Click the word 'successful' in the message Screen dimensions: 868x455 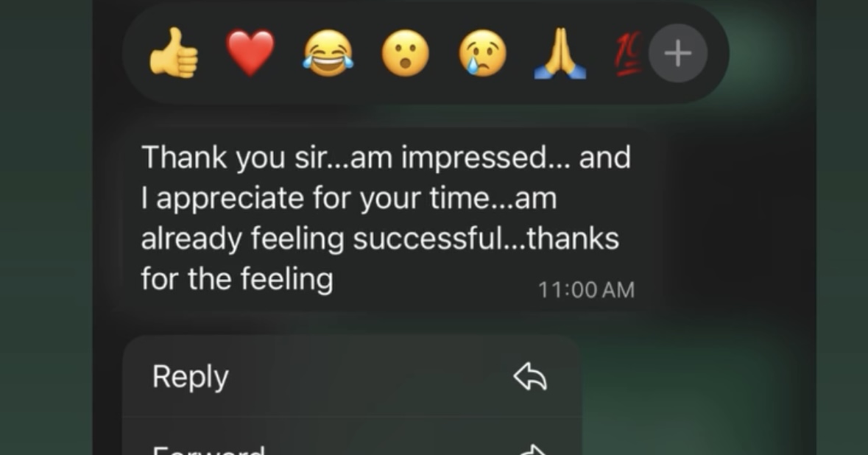click(426, 239)
